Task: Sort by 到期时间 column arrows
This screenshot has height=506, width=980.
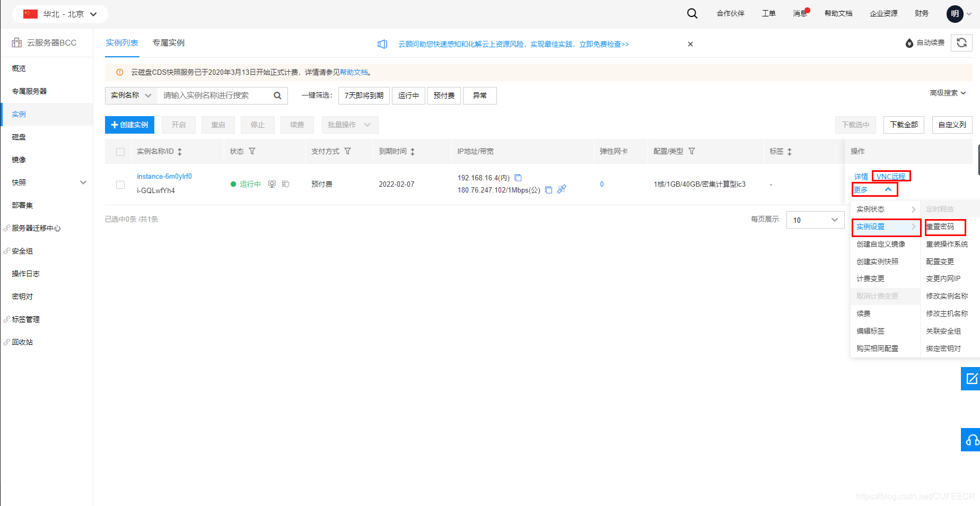Action: pos(413,152)
